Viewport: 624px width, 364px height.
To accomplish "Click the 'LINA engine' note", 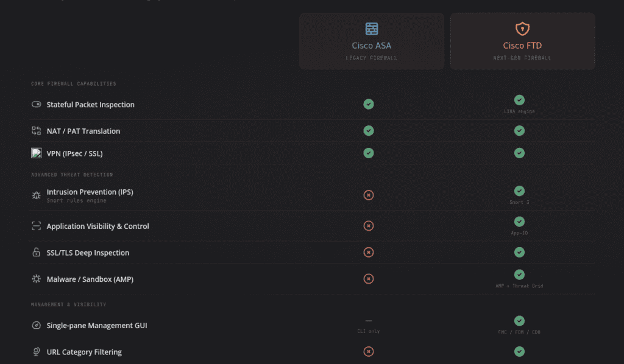I will pyautogui.click(x=519, y=111).
